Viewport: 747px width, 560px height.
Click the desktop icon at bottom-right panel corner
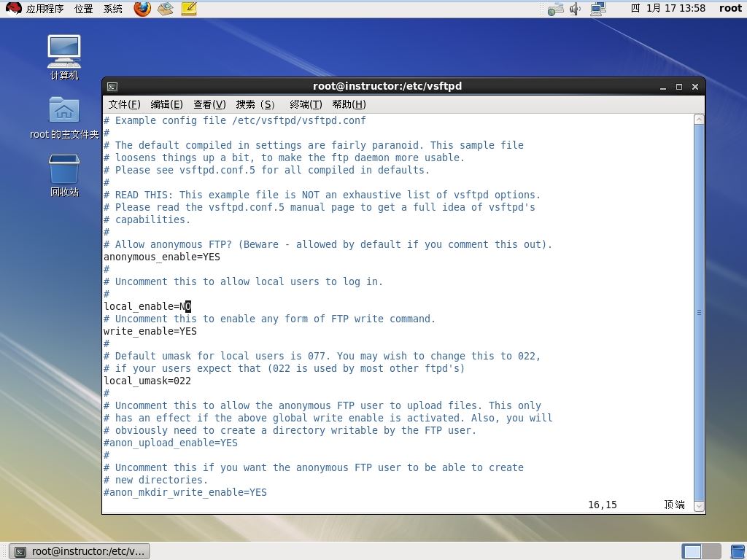738,551
